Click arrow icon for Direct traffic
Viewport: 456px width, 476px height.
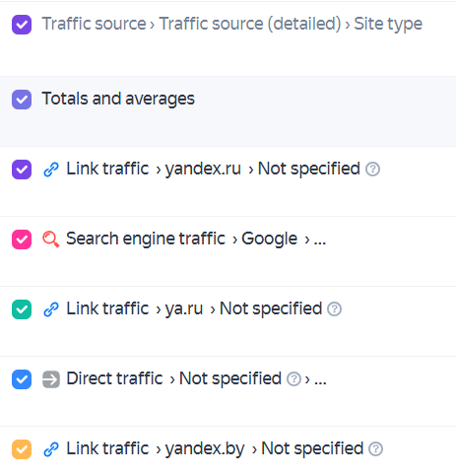(x=51, y=379)
